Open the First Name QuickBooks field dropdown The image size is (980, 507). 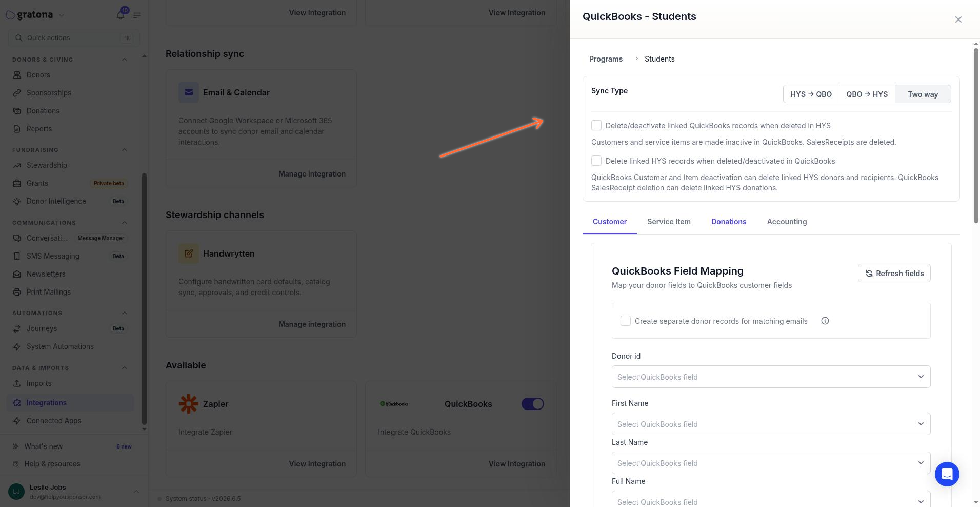click(771, 424)
